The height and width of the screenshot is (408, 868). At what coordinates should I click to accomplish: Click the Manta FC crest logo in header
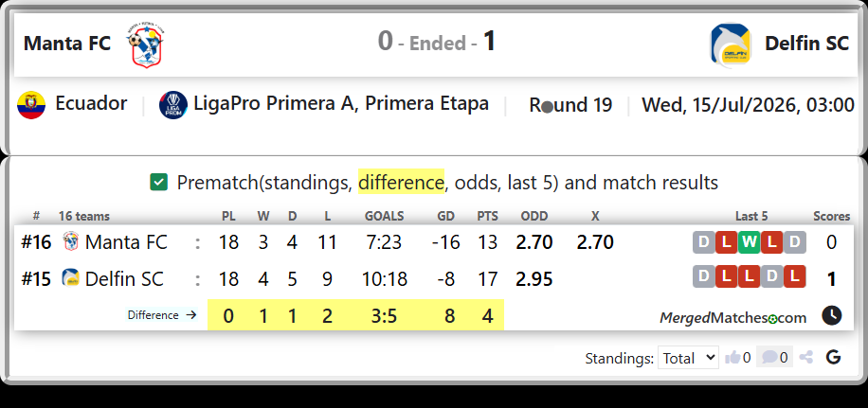point(146,44)
